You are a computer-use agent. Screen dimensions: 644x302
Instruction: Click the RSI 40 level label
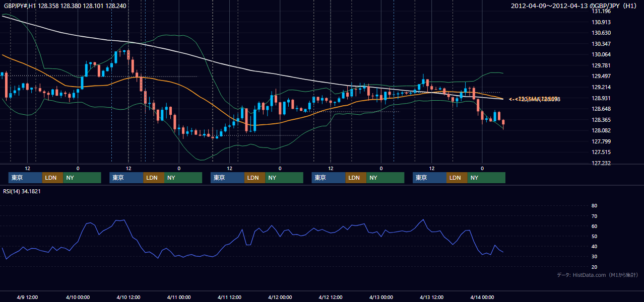pyautogui.click(x=594, y=246)
